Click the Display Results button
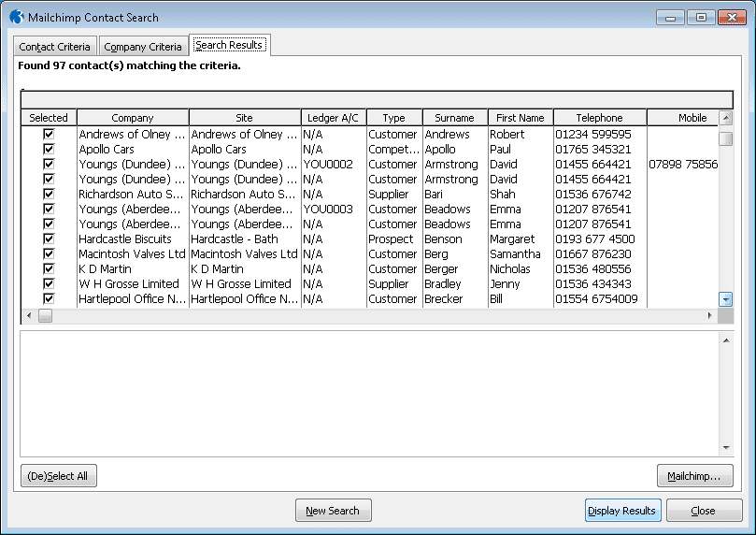 622,511
